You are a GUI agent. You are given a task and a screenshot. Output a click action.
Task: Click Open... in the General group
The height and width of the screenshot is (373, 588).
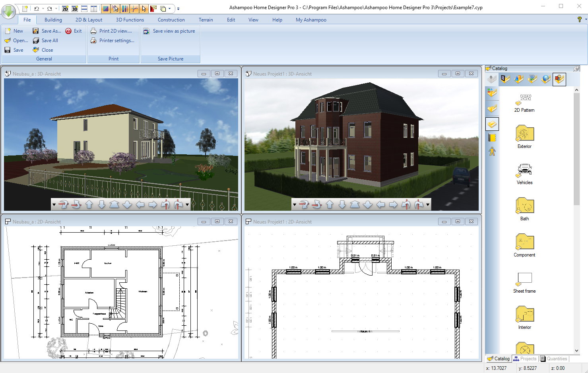16,41
